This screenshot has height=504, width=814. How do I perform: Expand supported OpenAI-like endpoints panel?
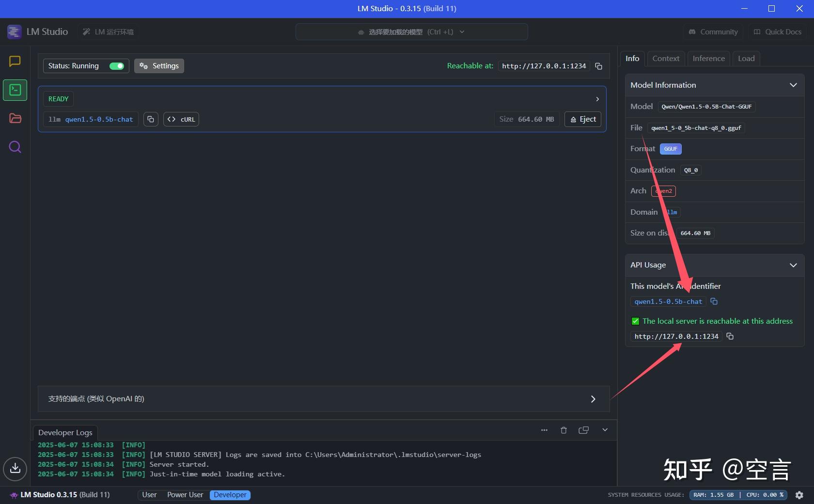point(593,399)
